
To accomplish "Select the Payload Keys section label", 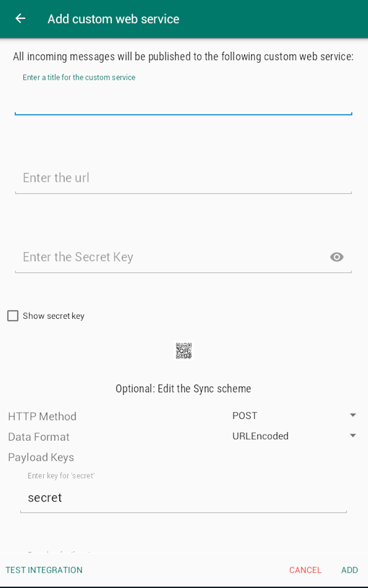I will tap(41, 457).
